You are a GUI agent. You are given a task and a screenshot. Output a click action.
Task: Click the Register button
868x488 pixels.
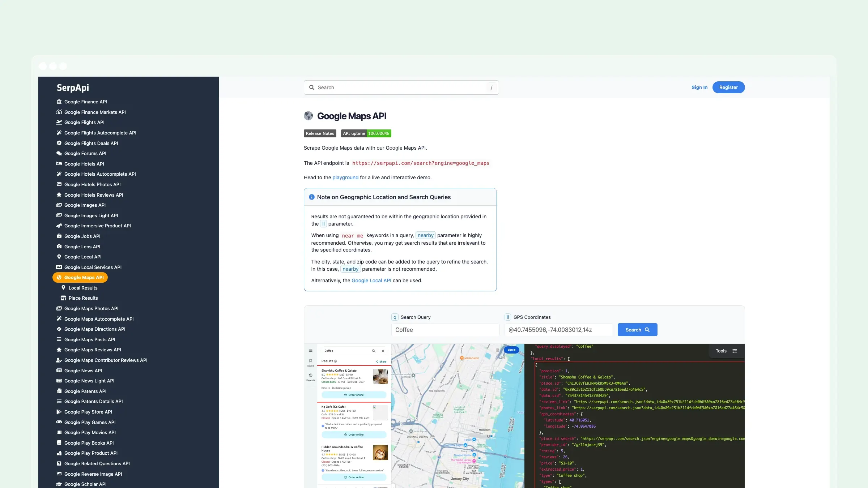[x=728, y=87]
